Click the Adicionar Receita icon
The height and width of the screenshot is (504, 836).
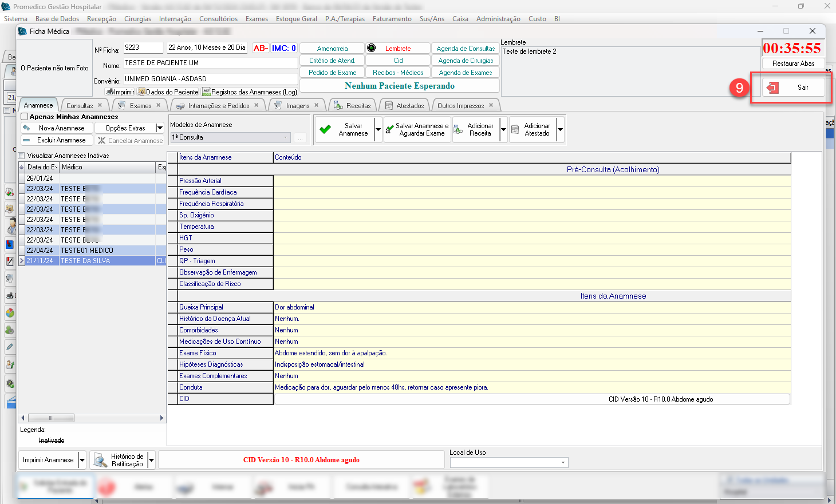tap(458, 130)
